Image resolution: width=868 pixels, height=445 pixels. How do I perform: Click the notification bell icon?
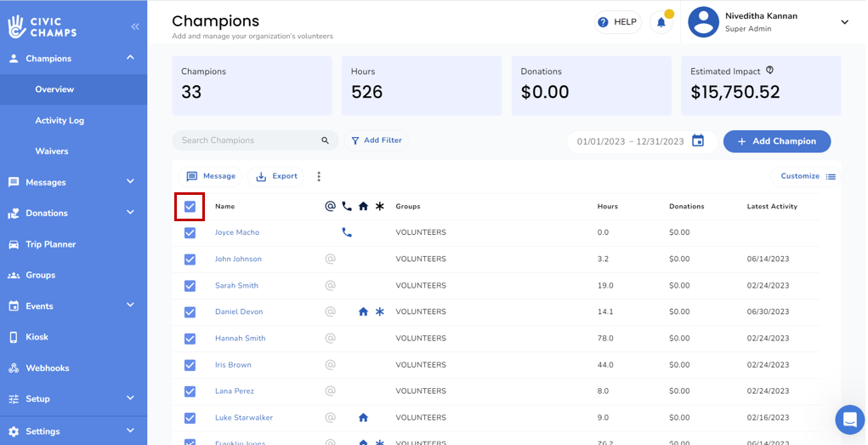coord(661,23)
